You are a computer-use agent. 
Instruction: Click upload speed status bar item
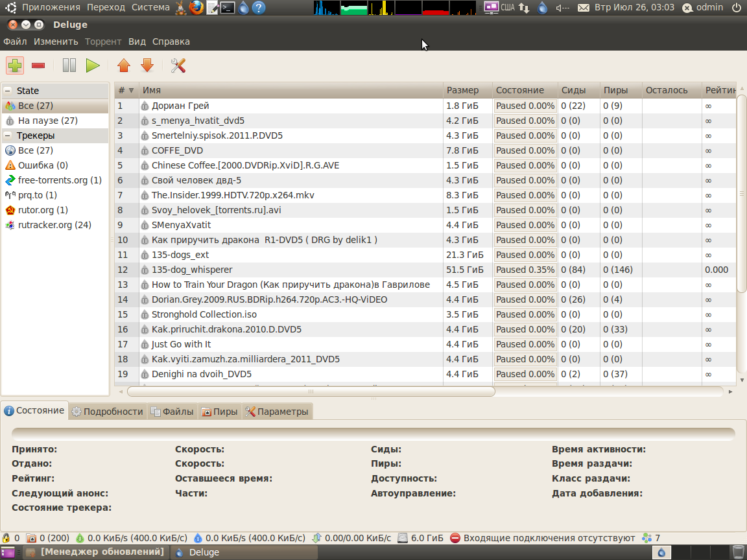249,538
